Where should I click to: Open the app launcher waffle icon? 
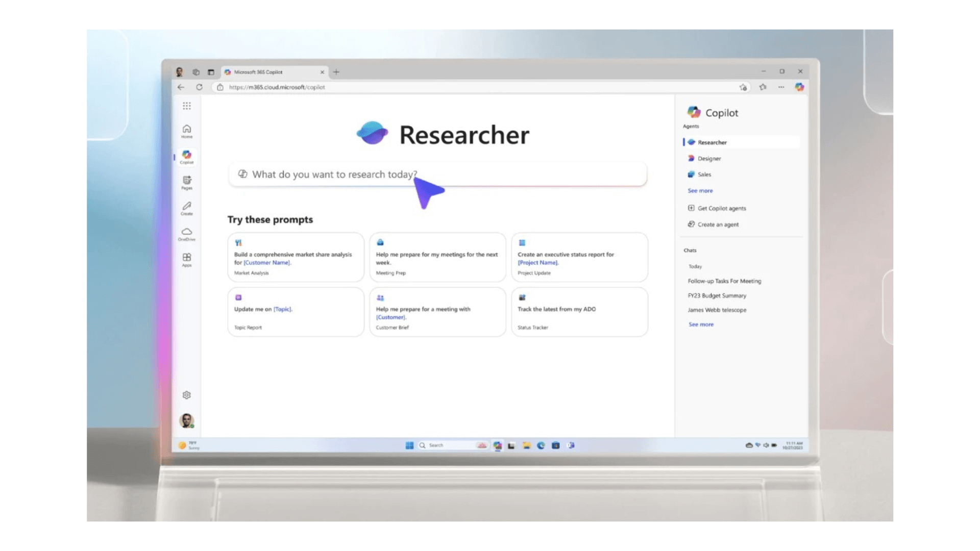click(x=186, y=106)
